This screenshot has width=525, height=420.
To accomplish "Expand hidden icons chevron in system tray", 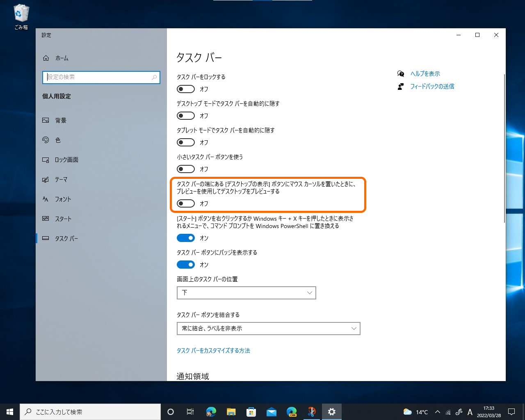I will [x=438, y=411].
